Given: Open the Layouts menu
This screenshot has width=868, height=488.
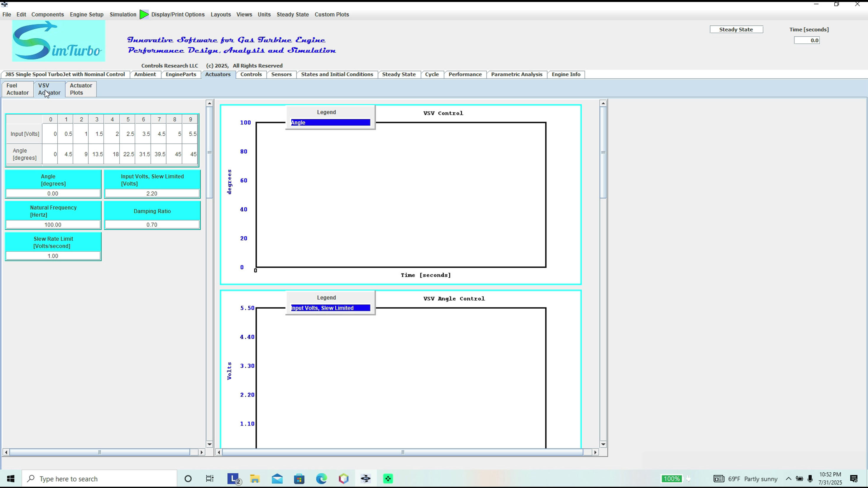Looking at the screenshot, I should tap(221, 14).
